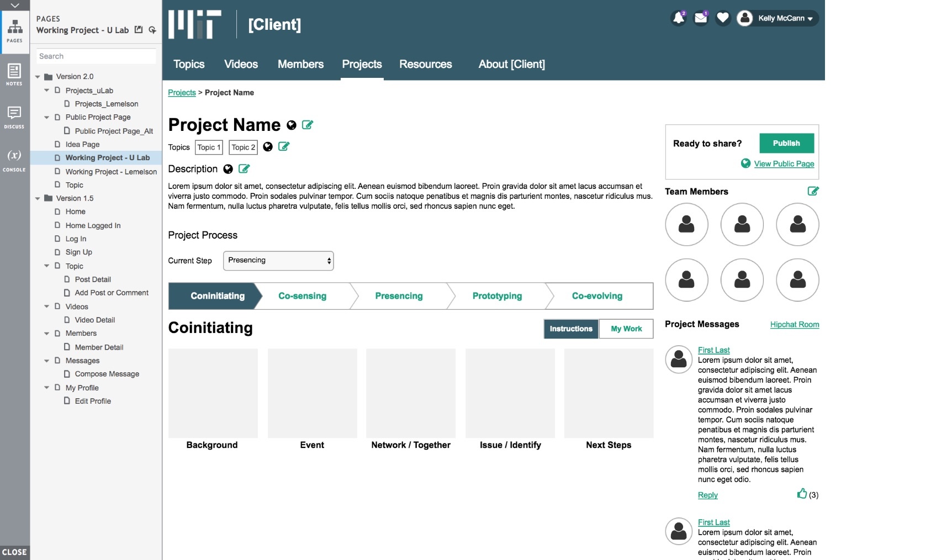Click thumbs up on first message

(x=802, y=494)
